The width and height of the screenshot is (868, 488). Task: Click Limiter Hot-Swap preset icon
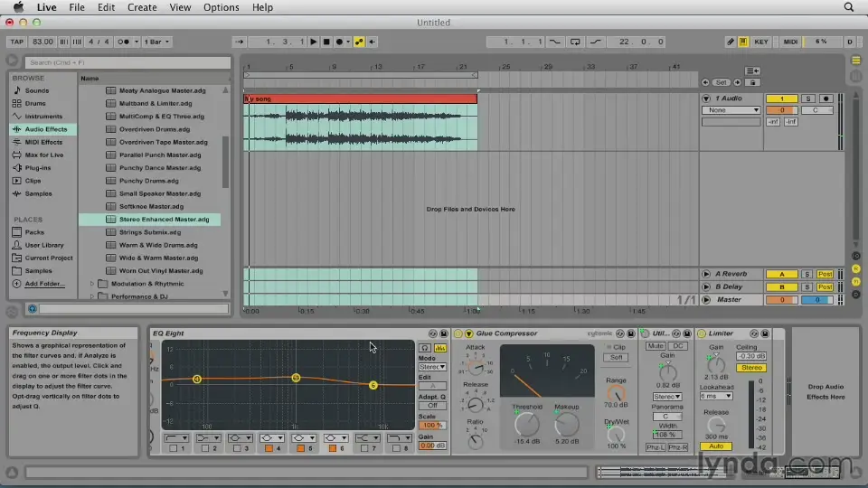[x=754, y=333]
